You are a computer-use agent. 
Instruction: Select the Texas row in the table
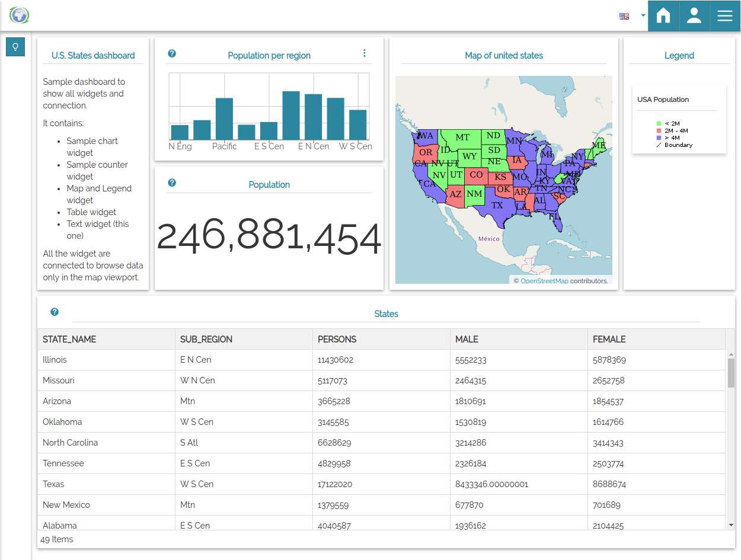click(53, 484)
